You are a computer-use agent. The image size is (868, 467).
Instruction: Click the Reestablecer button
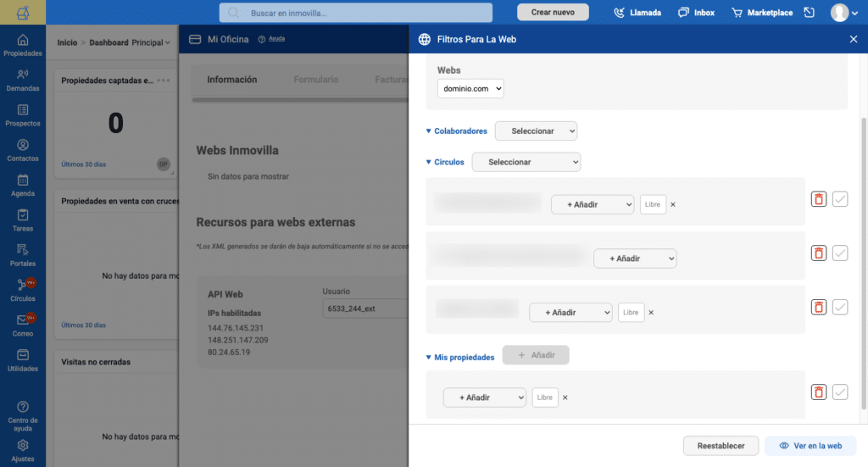pos(721,446)
